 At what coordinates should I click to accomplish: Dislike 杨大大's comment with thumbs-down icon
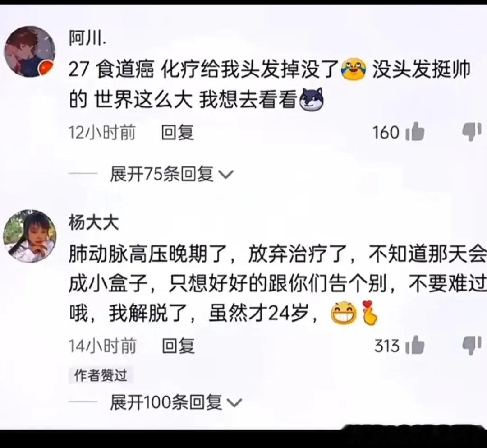[472, 345]
